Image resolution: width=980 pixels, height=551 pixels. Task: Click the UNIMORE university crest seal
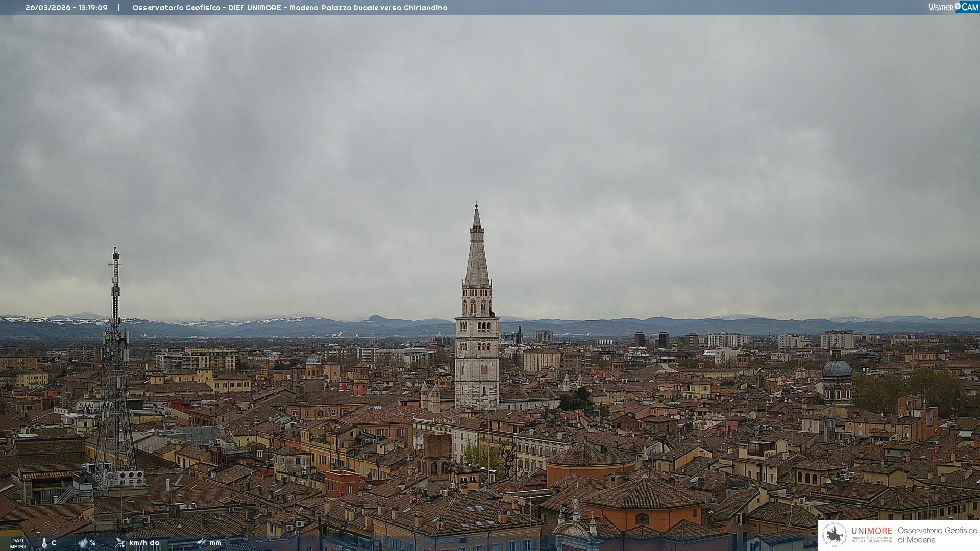coord(835,535)
